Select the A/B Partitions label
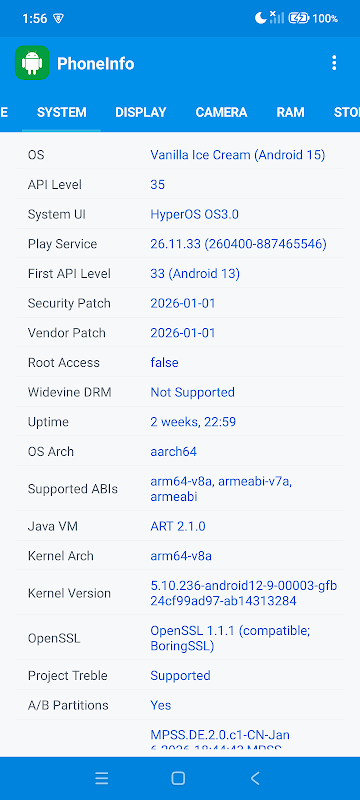 point(68,705)
